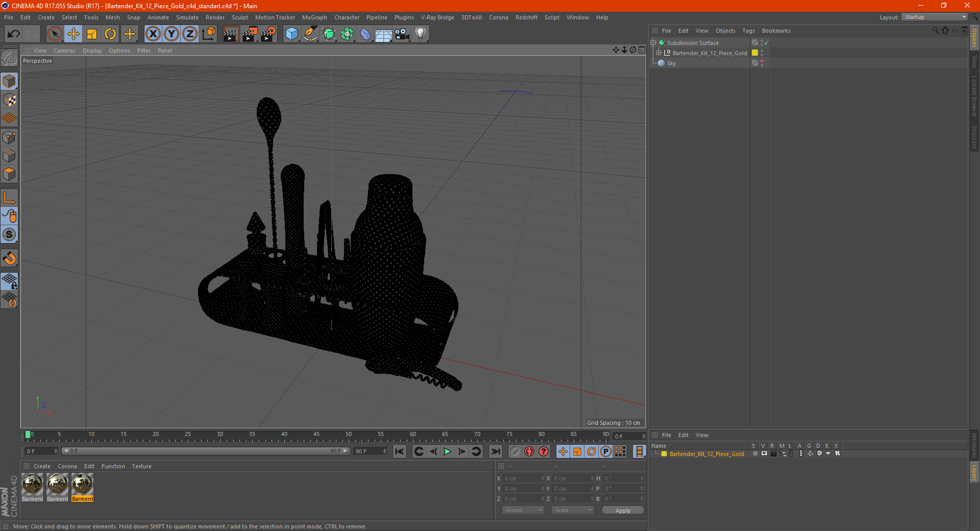Open the spline pen tool
This screenshot has height=531, width=980.
click(x=310, y=34)
